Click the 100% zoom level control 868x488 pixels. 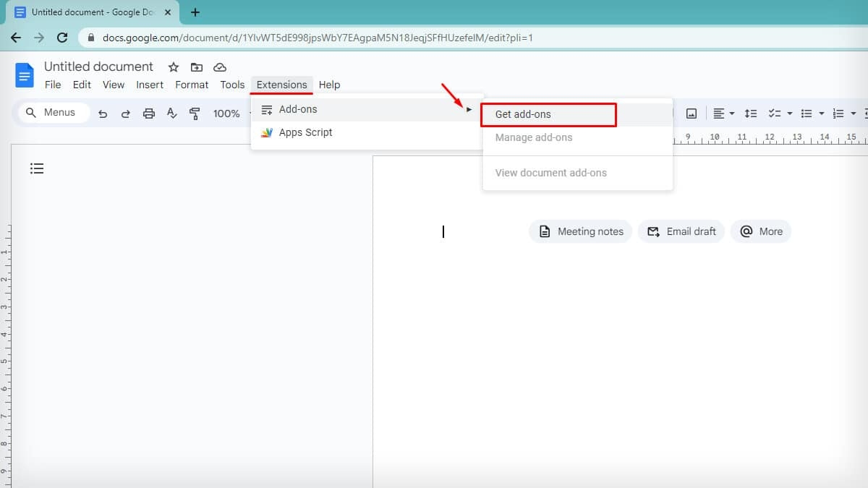(x=226, y=113)
